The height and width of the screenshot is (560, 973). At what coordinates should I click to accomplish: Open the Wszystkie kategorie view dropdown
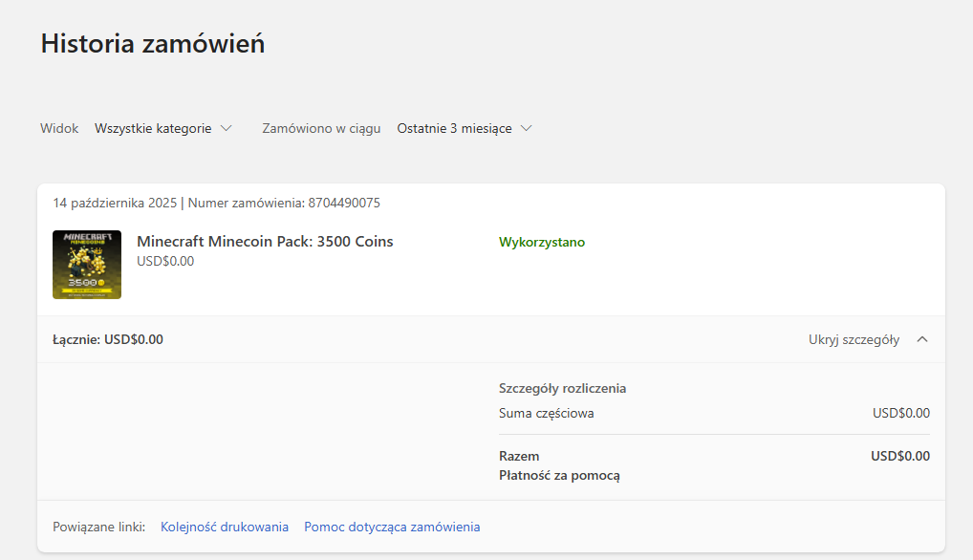[163, 128]
